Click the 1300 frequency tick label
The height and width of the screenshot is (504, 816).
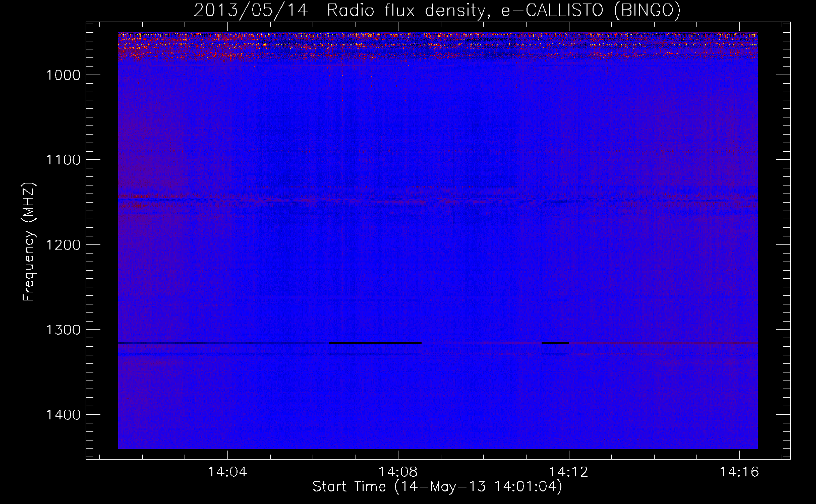(x=63, y=330)
